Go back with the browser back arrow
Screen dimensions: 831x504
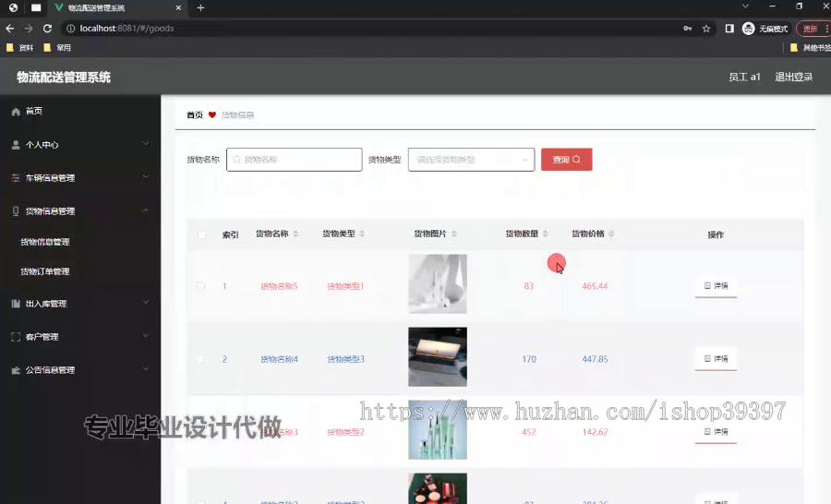(x=9, y=29)
